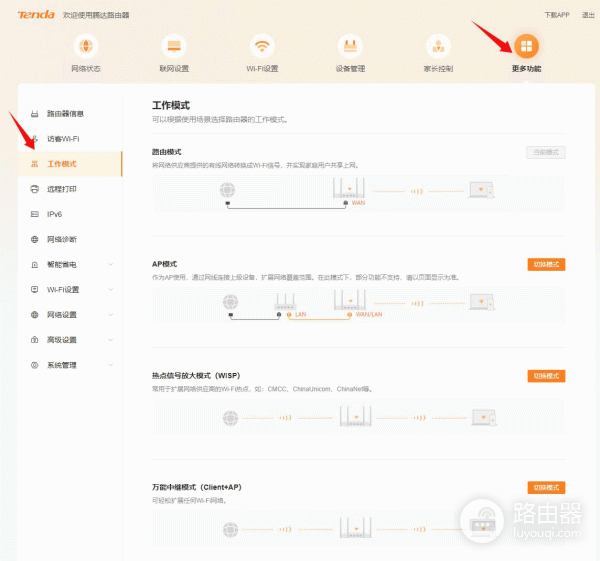Switch to AP模式 using 切换模式 button

click(x=546, y=264)
